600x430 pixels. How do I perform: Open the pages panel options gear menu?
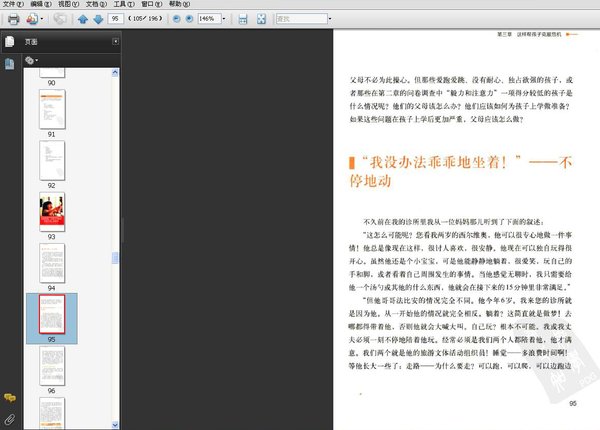coord(31,60)
